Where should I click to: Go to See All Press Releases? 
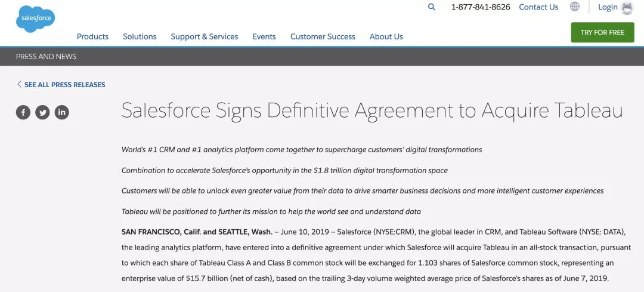click(x=65, y=85)
